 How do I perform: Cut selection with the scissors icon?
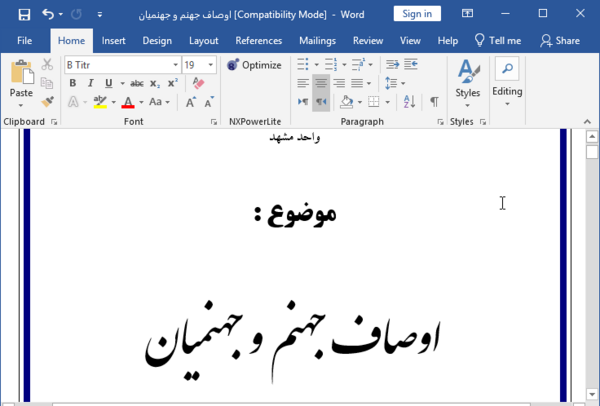(47, 64)
